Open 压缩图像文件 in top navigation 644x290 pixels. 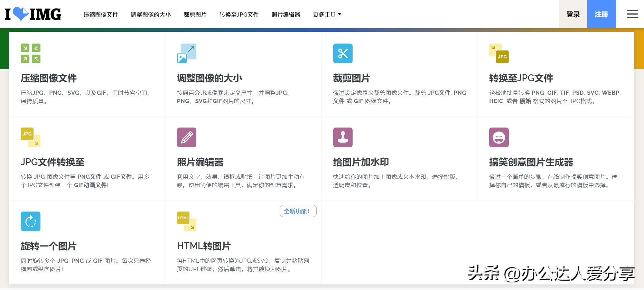[101, 15]
